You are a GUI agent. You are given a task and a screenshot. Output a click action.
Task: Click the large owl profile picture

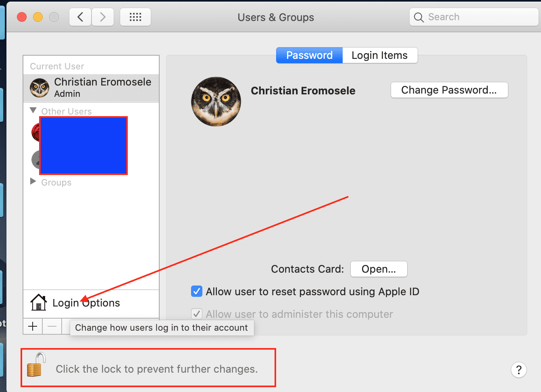tap(216, 102)
